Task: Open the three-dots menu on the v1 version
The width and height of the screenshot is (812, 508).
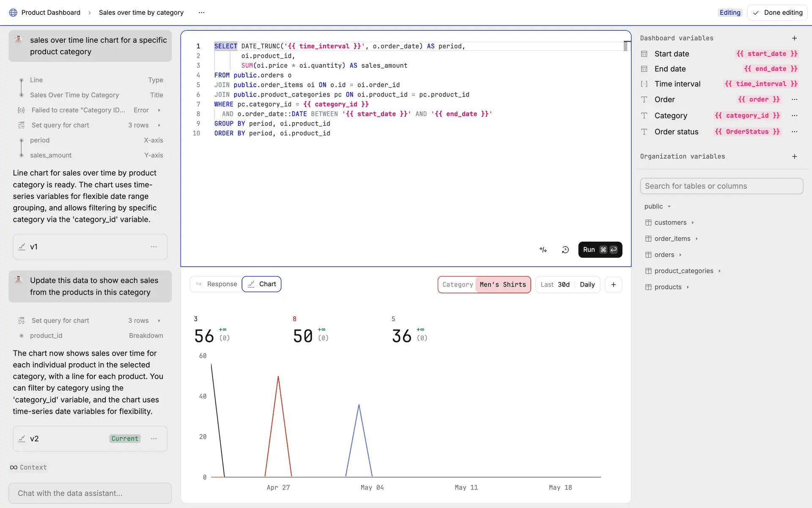Action: coord(154,247)
